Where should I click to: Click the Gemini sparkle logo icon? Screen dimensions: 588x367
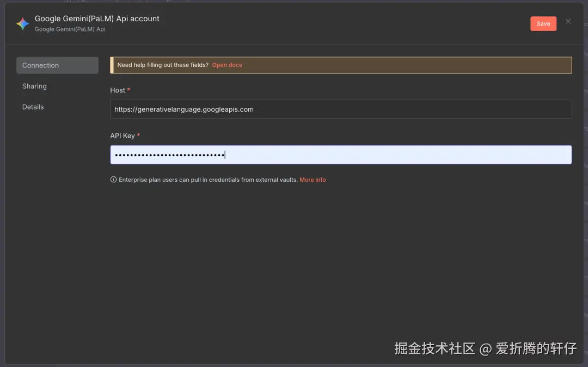pyautogui.click(x=22, y=23)
